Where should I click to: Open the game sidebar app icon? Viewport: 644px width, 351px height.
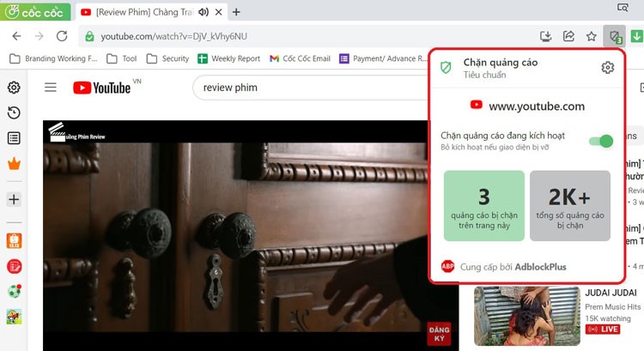[14, 317]
